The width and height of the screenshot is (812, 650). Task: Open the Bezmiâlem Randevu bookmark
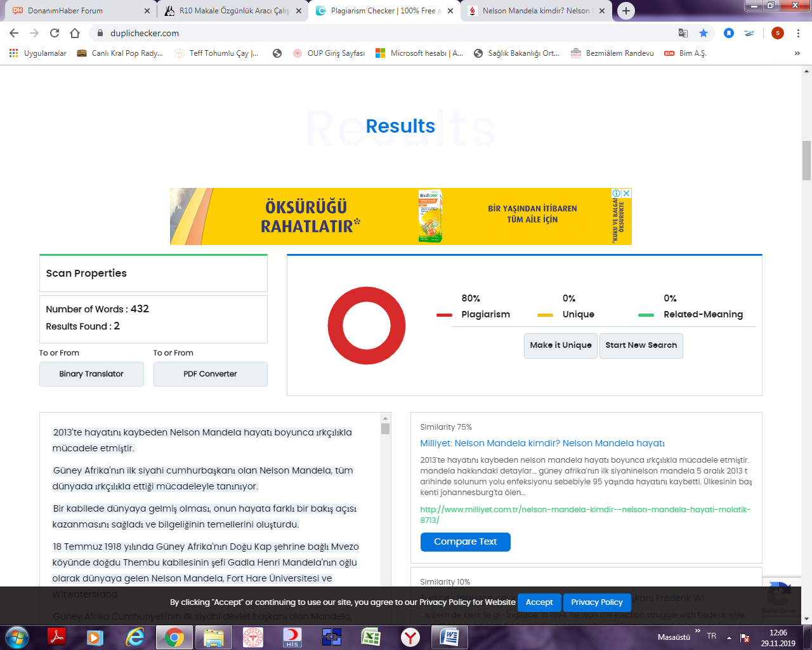pyautogui.click(x=612, y=53)
